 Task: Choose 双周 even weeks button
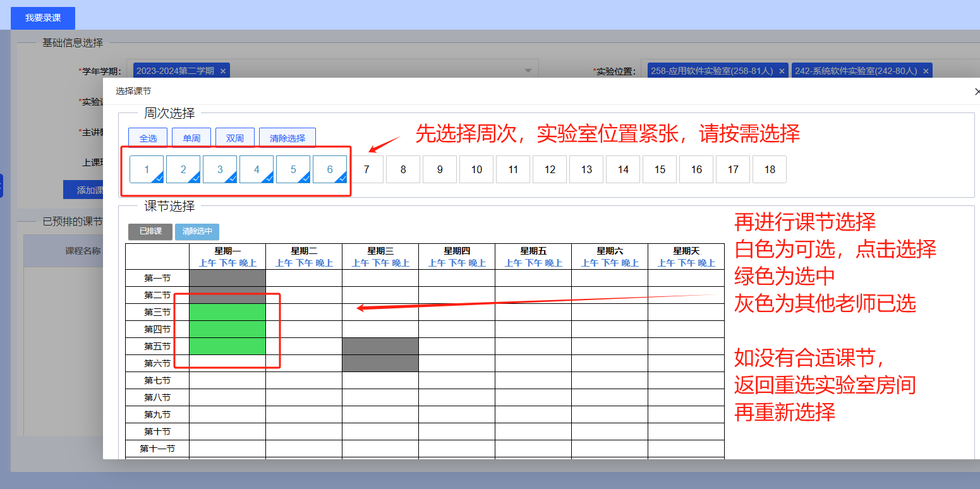(235, 138)
